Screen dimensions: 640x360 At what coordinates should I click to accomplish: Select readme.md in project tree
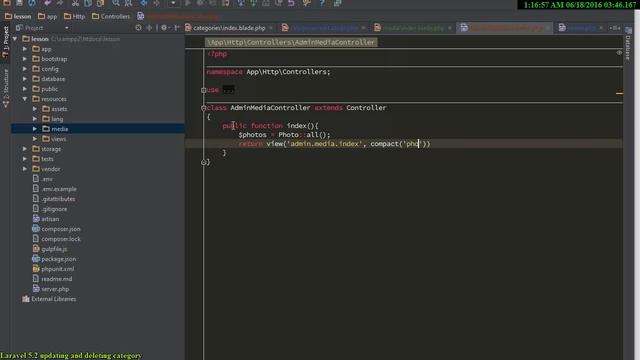pyautogui.click(x=57, y=279)
